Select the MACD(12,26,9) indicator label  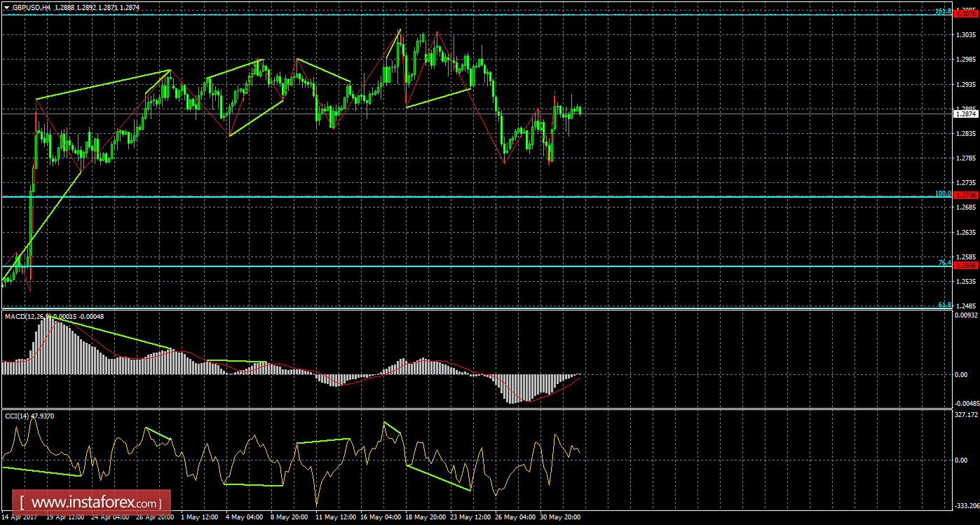25,316
